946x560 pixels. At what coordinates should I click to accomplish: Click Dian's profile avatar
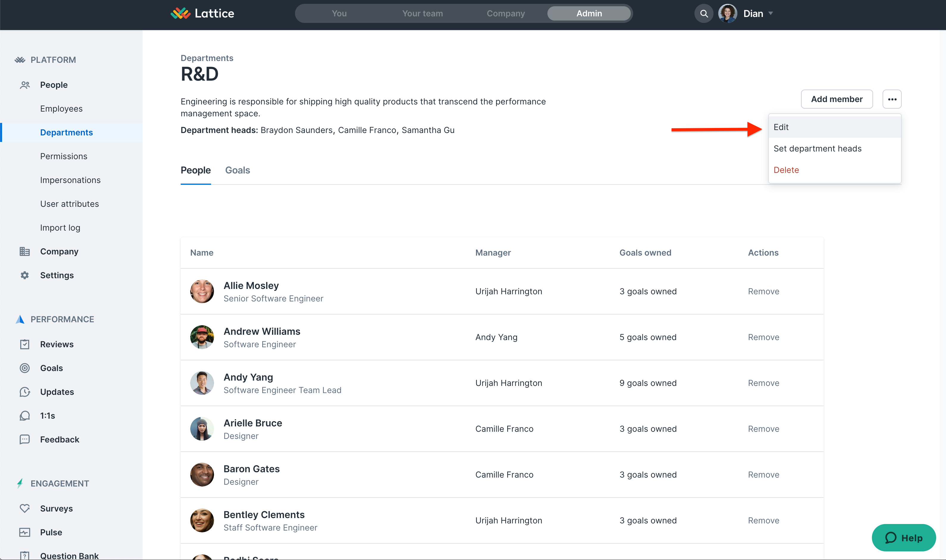(x=728, y=14)
